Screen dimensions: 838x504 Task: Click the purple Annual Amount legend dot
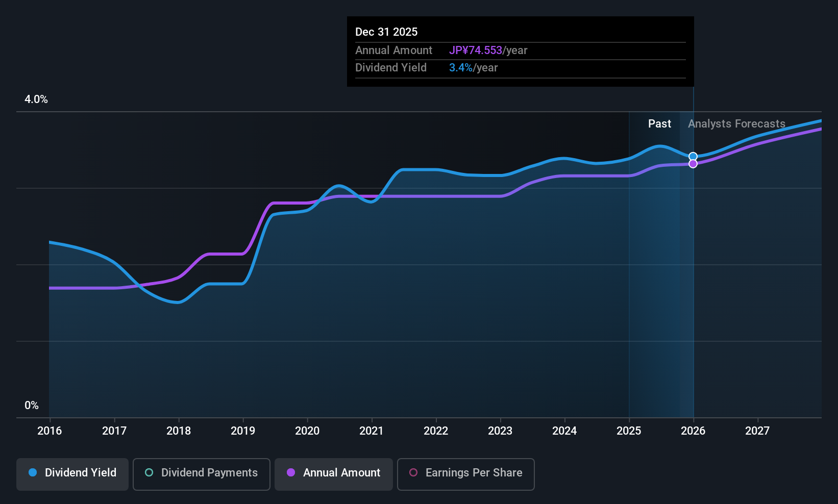[x=291, y=472]
